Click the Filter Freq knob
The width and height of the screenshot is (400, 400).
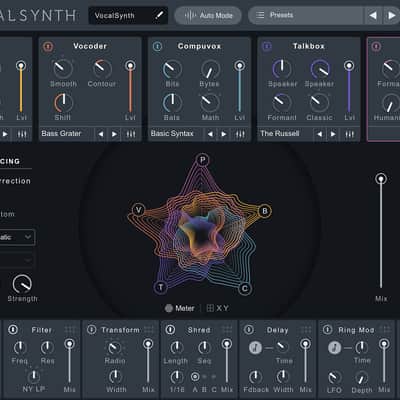point(20,347)
